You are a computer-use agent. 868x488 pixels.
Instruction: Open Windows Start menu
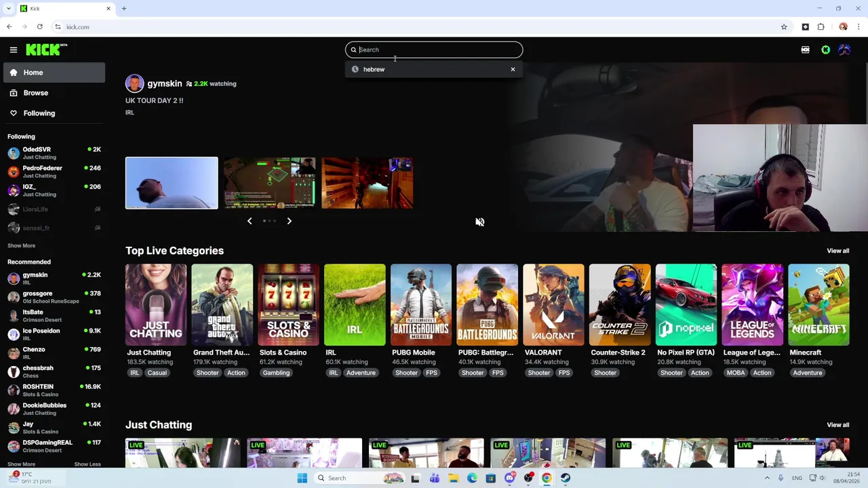click(x=302, y=478)
